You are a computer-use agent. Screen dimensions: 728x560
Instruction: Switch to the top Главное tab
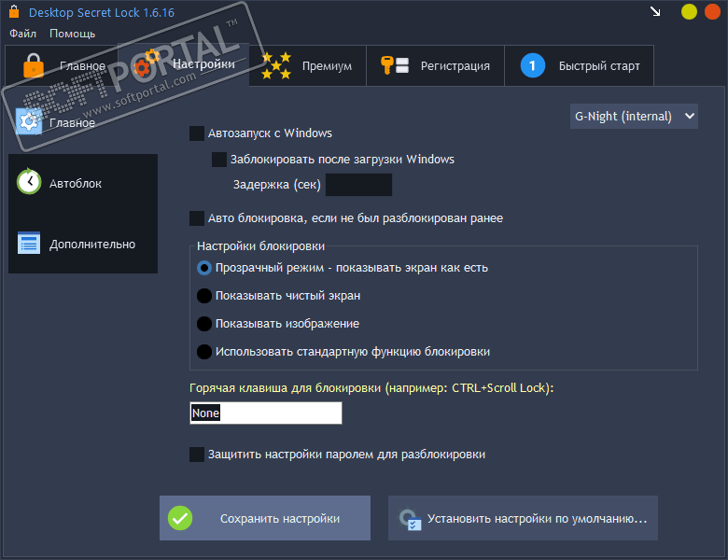click(62, 65)
